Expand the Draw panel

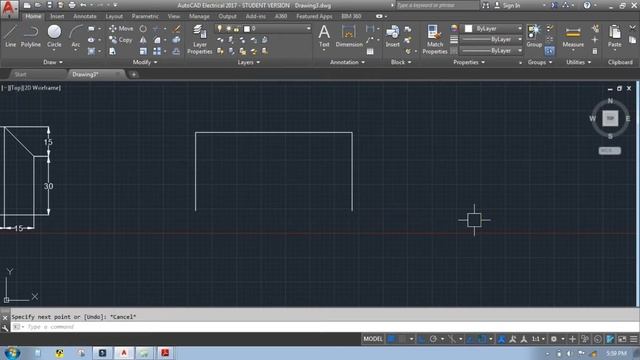coord(53,62)
